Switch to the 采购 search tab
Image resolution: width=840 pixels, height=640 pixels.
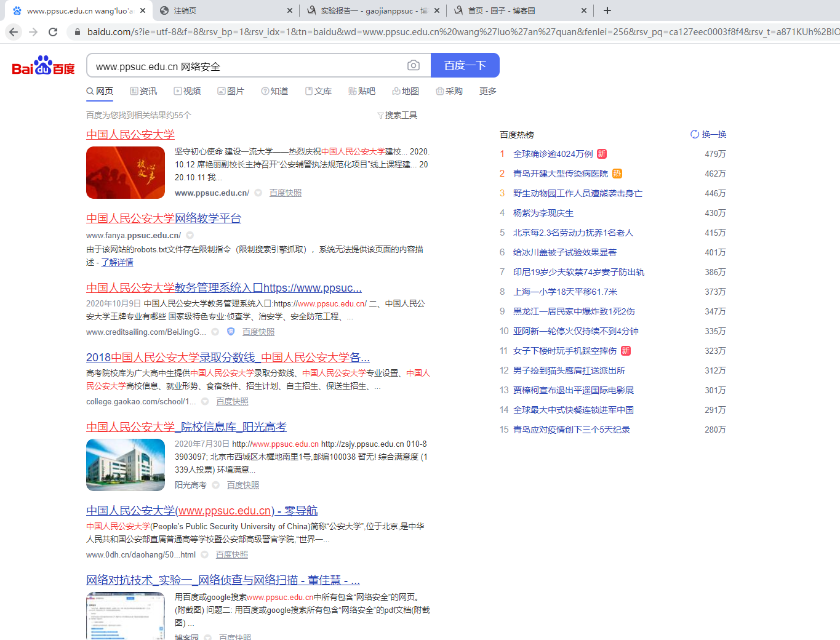click(449, 91)
